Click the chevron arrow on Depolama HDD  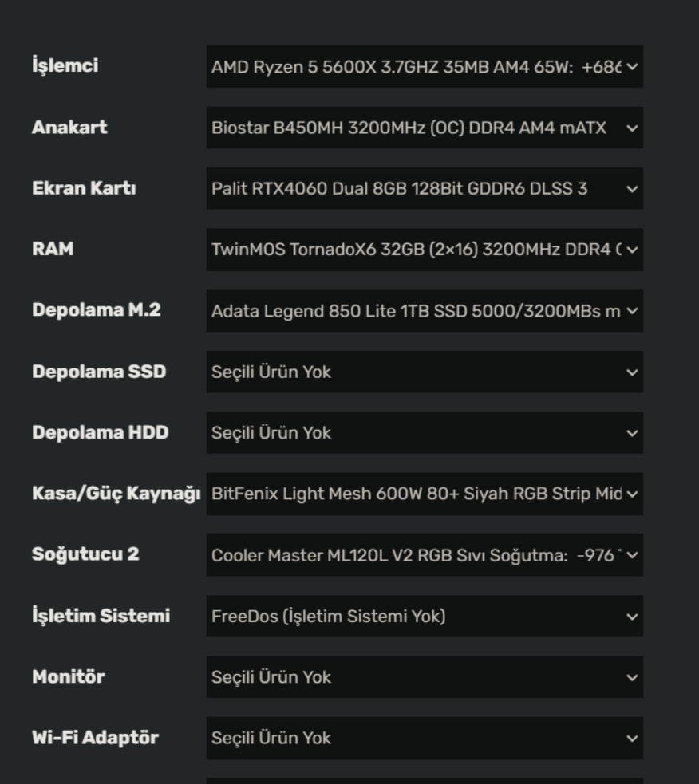(x=633, y=433)
